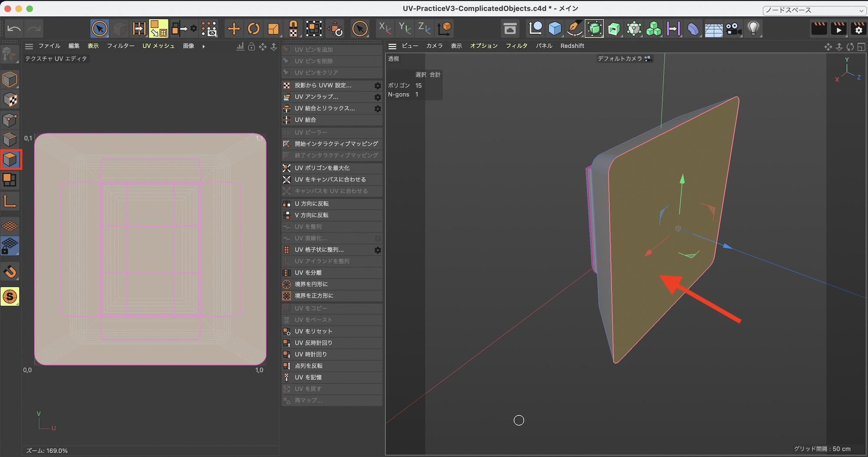868x457 pixels.
Task: Click UV をキャンバスに合わせる command
Action: pos(330,180)
